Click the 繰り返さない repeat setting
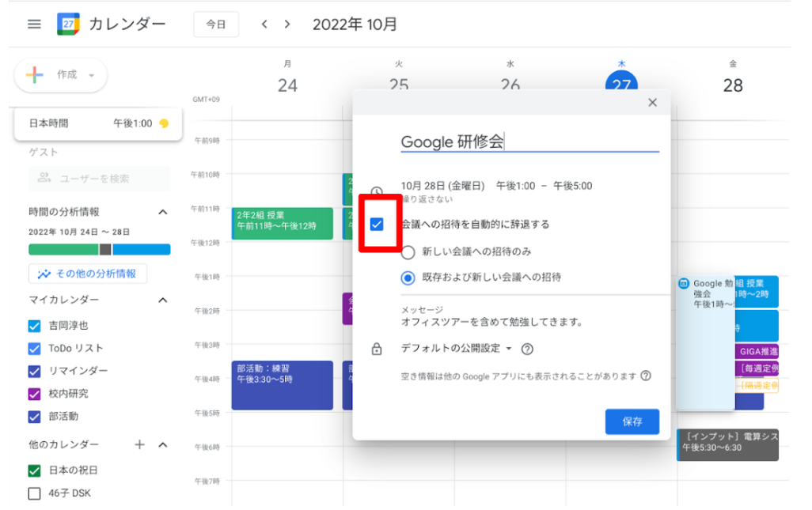This screenshot has width=812, height=510. click(x=427, y=200)
